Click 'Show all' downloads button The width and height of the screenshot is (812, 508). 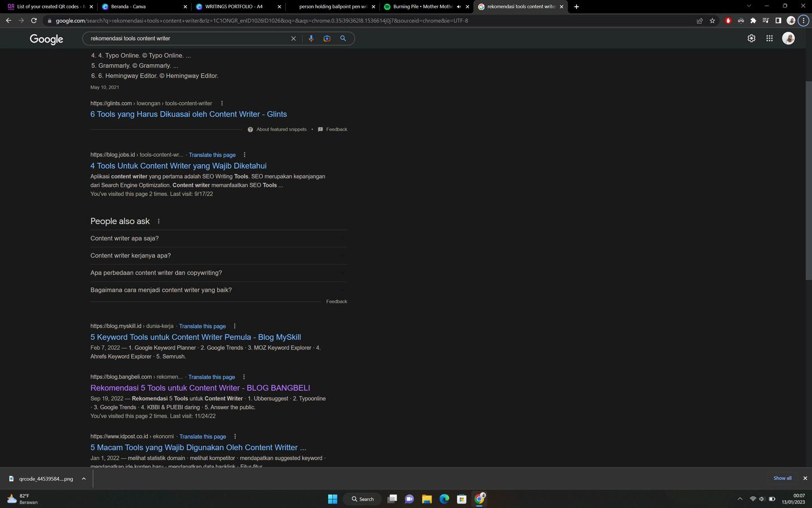[x=782, y=478]
